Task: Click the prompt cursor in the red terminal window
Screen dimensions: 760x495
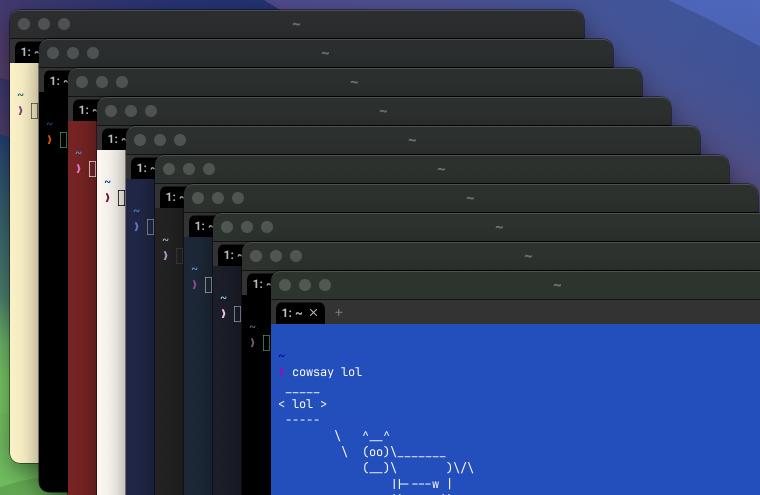Action: click(92, 169)
